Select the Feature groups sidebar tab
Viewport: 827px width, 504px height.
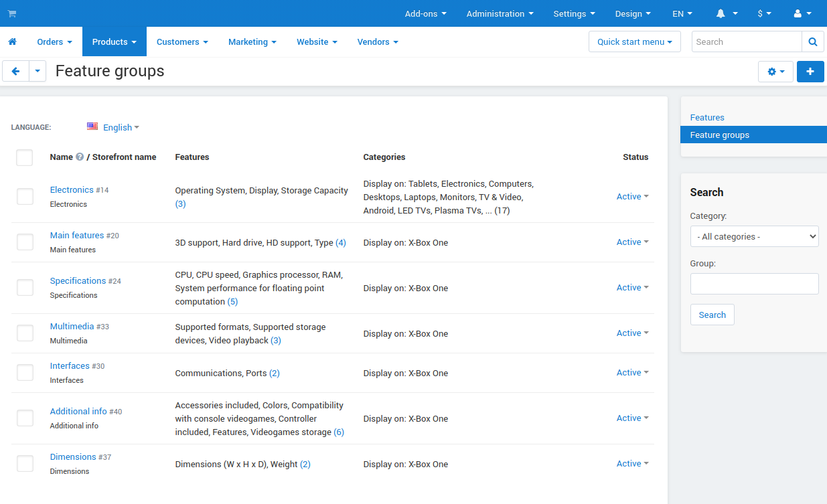click(x=754, y=135)
